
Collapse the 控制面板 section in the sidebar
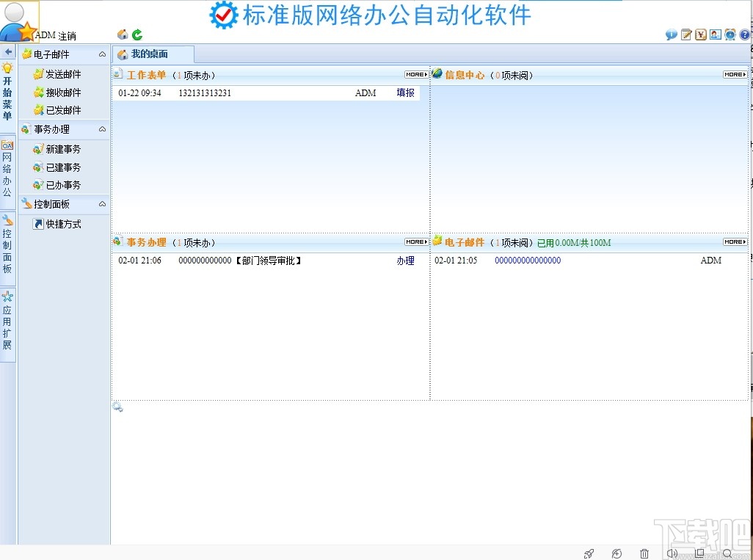pos(102,204)
